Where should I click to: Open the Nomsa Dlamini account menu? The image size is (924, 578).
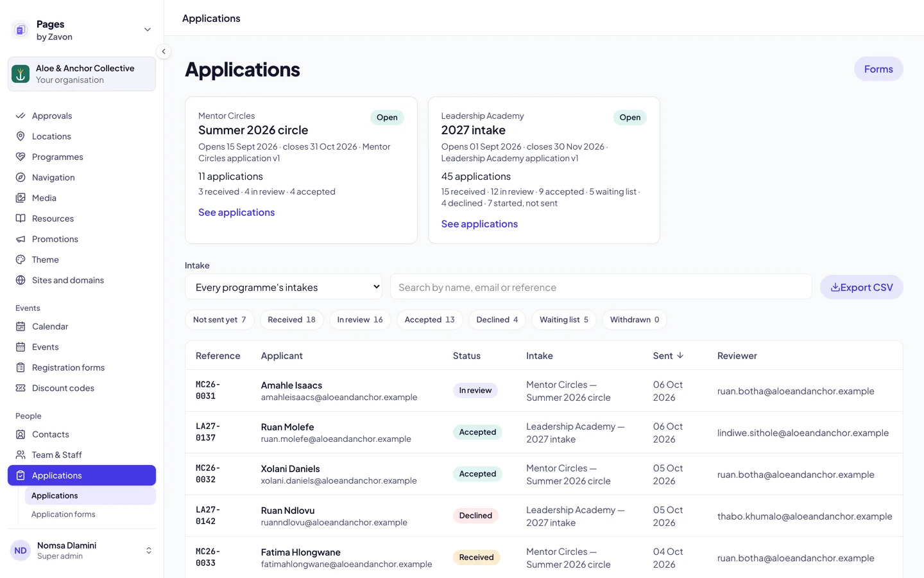(82, 550)
